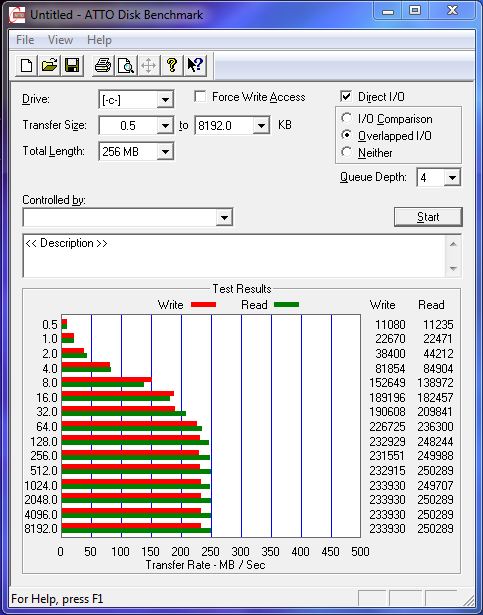Click the New document toolbar icon

tap(26, 65)
